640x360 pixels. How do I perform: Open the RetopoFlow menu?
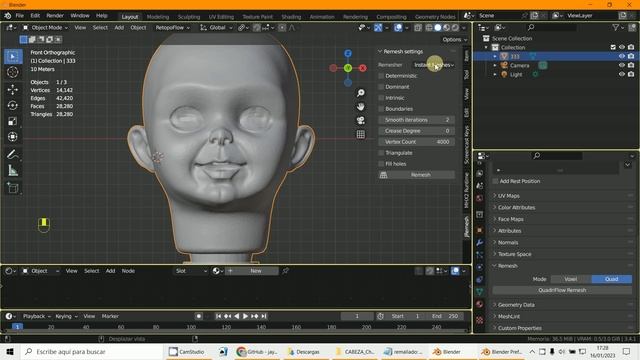tap(172, 27)
